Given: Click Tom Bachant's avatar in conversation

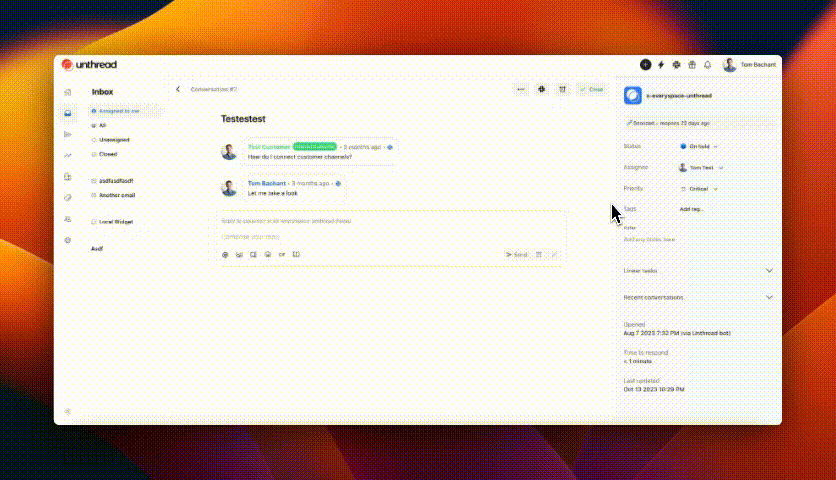Looking at the screenshot, I should 229,188.
